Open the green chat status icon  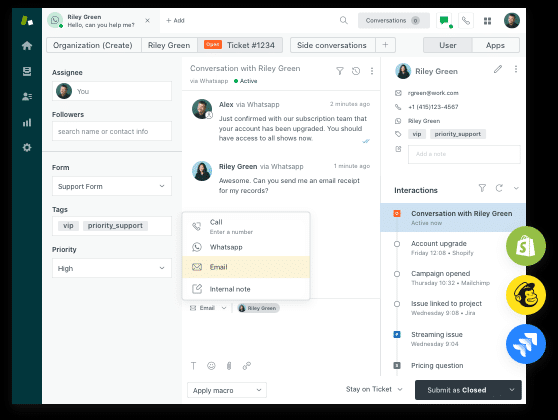[x=444, y=20]
